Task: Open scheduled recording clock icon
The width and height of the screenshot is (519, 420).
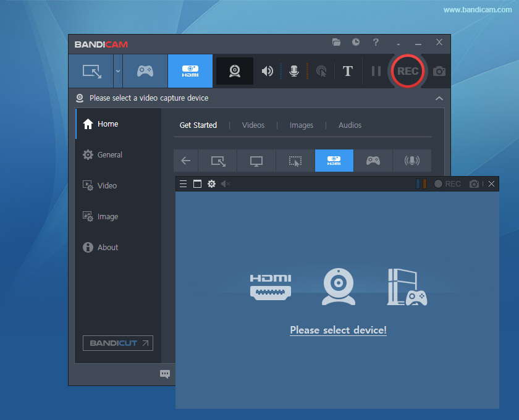Action: 356,43
